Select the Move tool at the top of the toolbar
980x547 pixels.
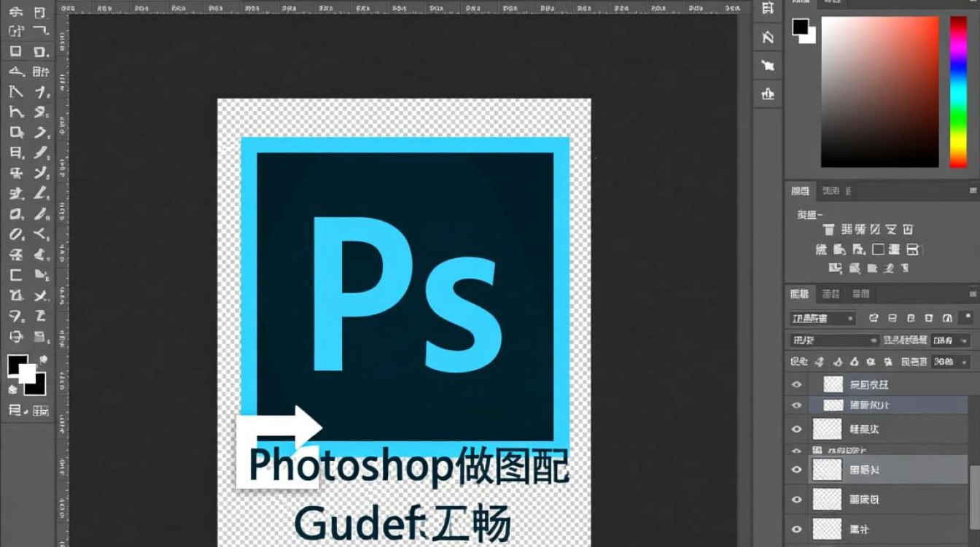16,11
